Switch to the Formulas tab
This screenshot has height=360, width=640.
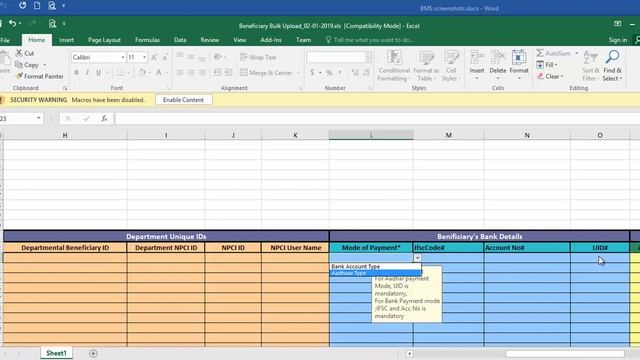[x=147, y=40]
